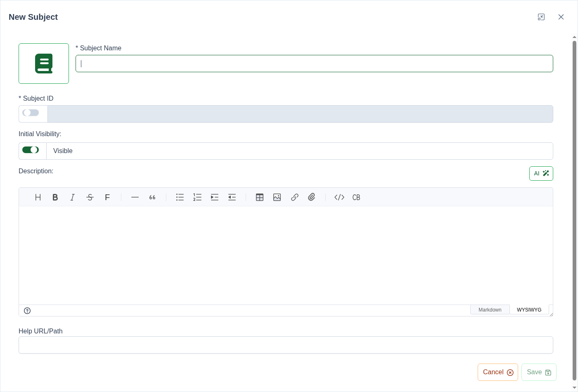Increase the indent level

215,197
